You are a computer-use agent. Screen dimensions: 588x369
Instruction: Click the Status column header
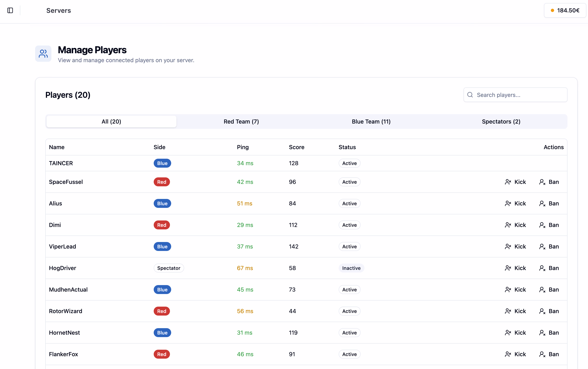(x=347, y=147)
